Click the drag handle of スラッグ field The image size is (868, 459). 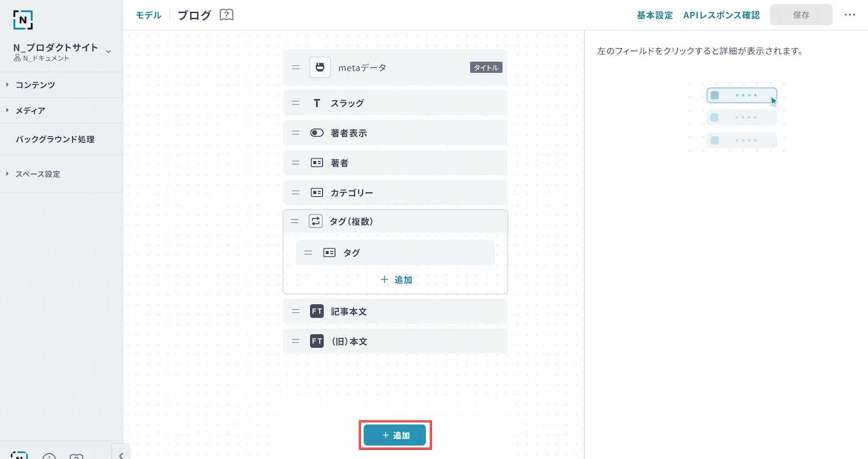click(296, 103)
